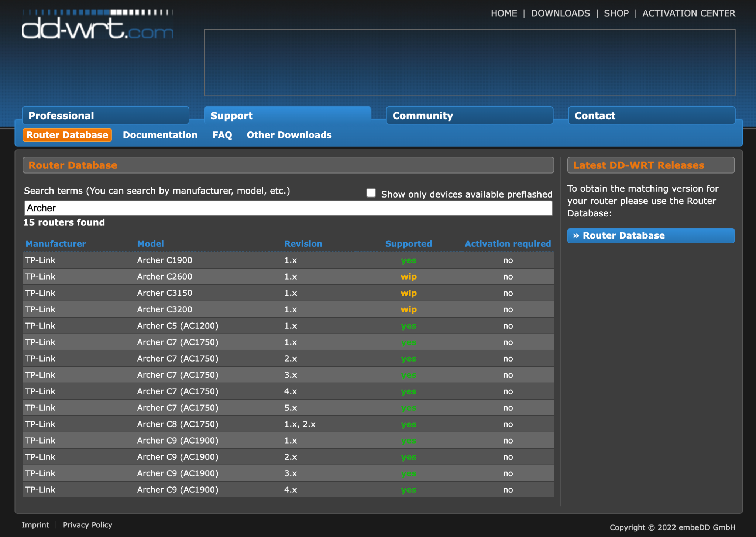Click the wip status for Archer C2600

409,277
